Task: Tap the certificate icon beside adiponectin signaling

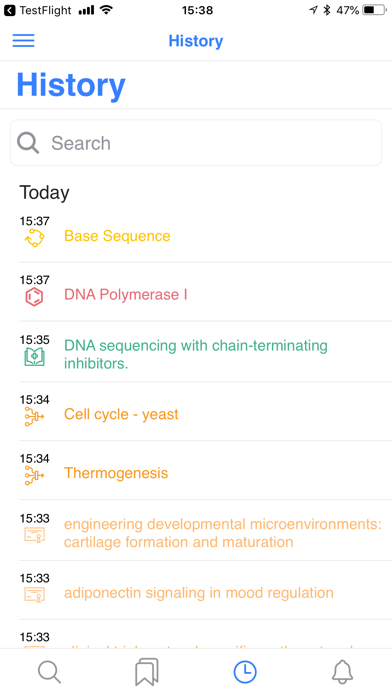Action: tap(34, 594)
